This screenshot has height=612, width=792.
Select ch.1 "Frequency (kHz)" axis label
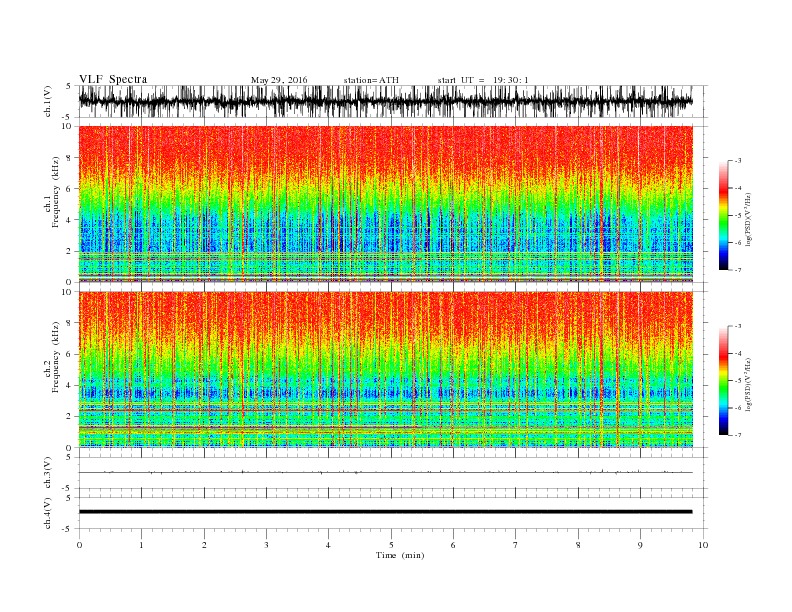[55, 192]
